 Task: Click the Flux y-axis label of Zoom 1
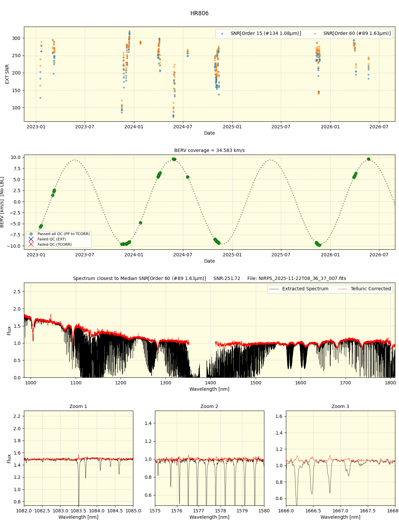click(9, 459)
